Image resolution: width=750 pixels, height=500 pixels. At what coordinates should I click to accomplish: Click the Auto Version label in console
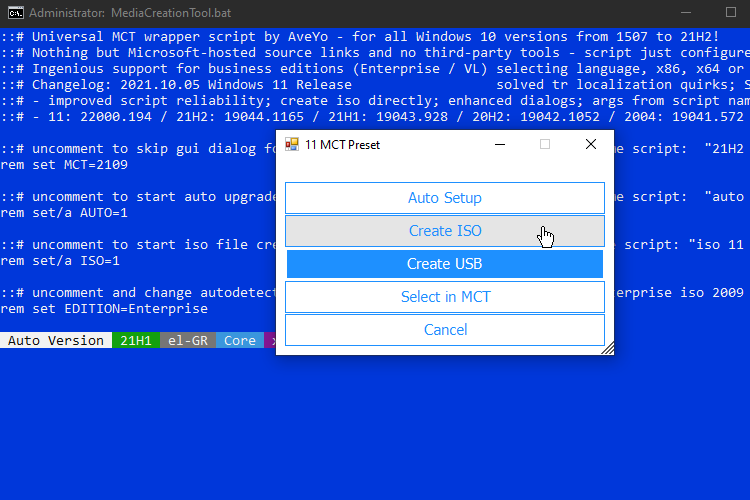click(x=56, y=340)
